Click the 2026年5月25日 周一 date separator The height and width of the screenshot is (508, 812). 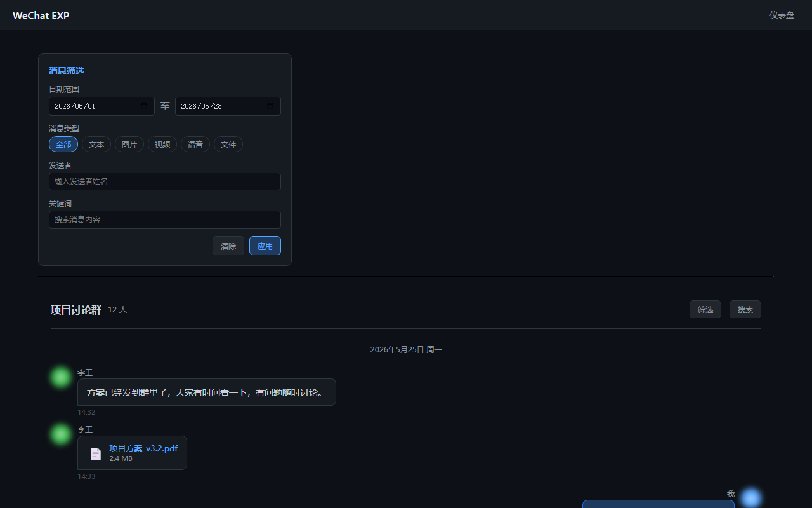[406, 350]
